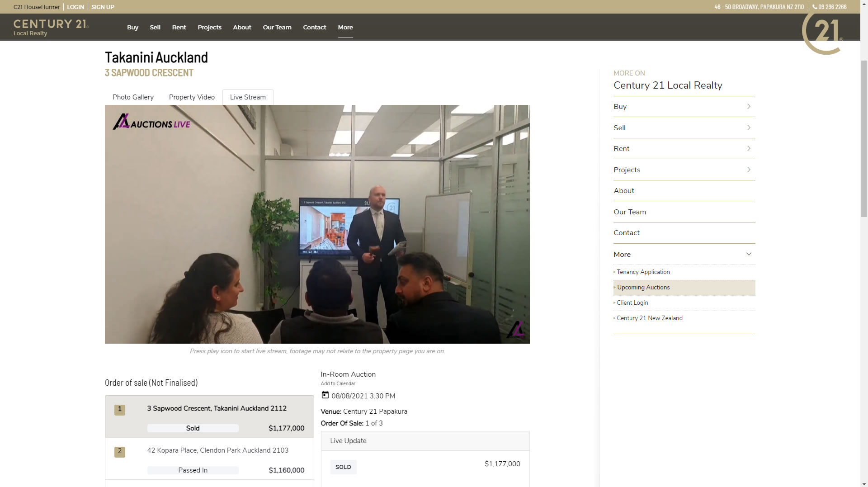Play the live stream video

(317, 224)
